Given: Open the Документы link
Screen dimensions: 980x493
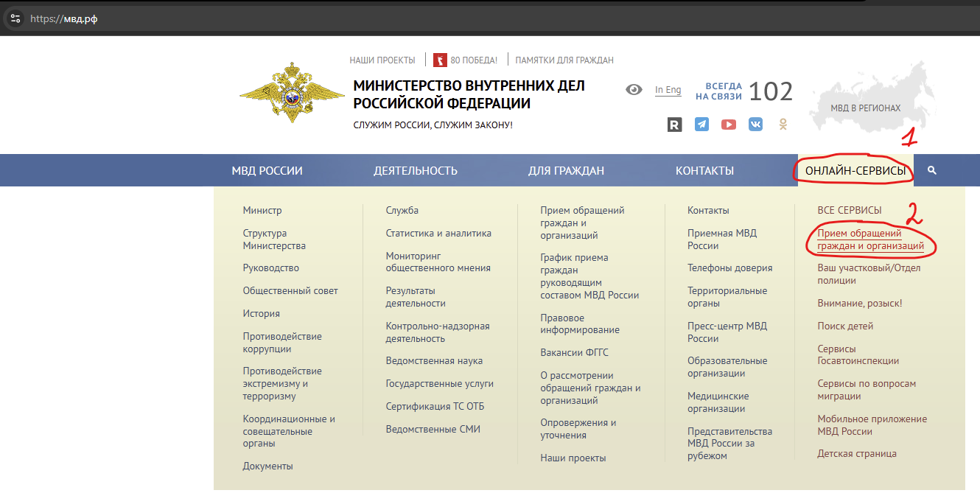Looking at the screenshot, I should (268, 466).
